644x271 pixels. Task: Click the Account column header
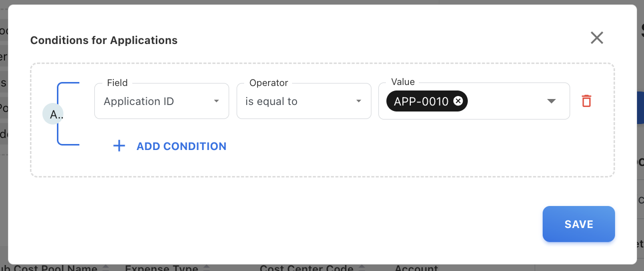(416, 268)
